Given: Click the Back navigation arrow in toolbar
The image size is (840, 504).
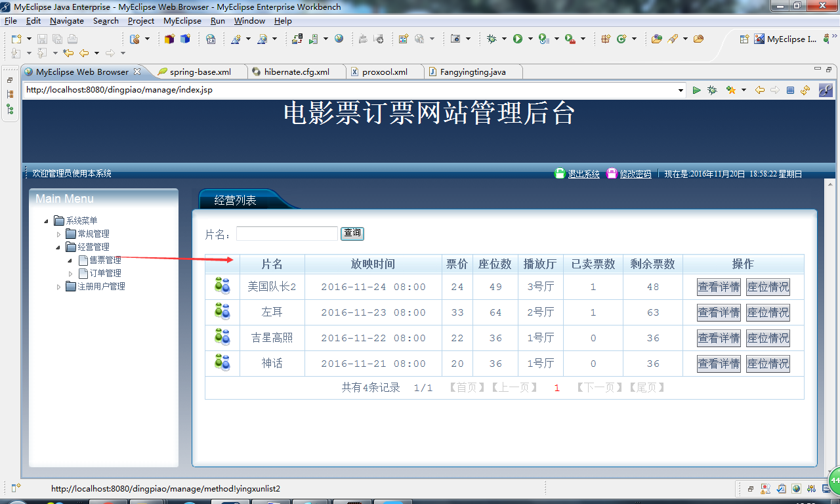Looking at the screenshot, I should (84, 53).
